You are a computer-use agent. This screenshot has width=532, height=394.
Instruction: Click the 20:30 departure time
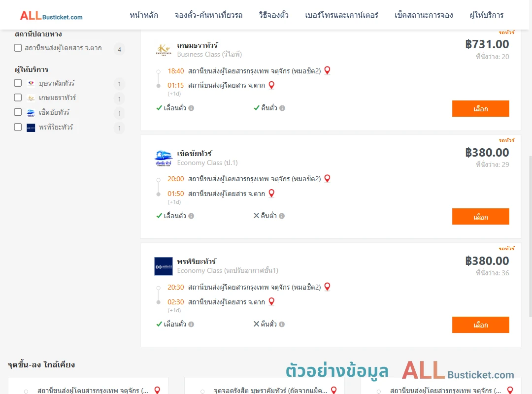[x=176, y=287]
